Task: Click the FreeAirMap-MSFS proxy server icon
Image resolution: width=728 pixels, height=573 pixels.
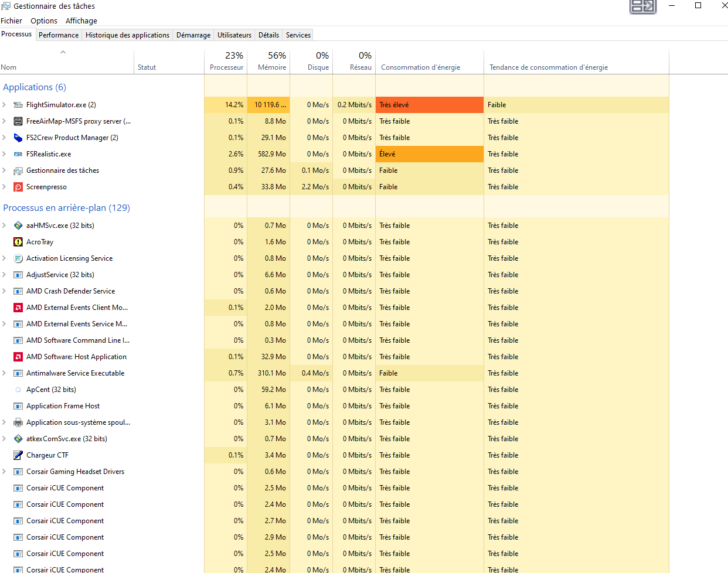Action: 18,121
